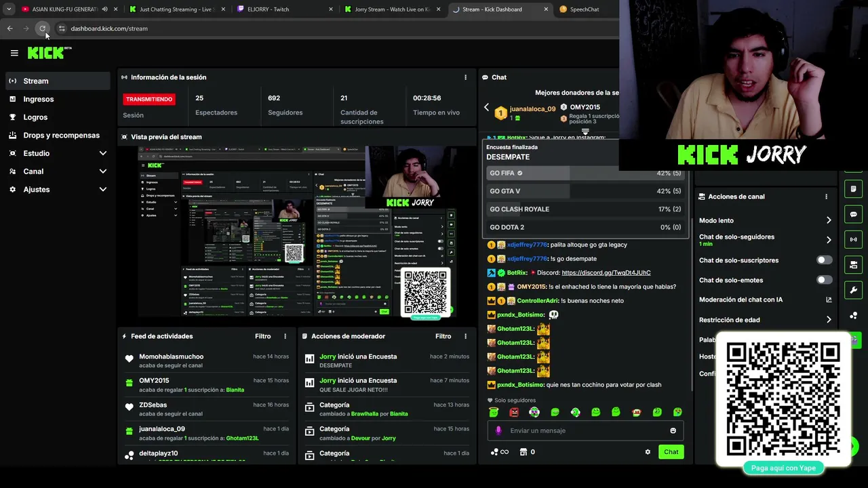Open the three-dot menu in Acciones de moderador
This screenshot has width=868, height=488.
pos(465,336)
